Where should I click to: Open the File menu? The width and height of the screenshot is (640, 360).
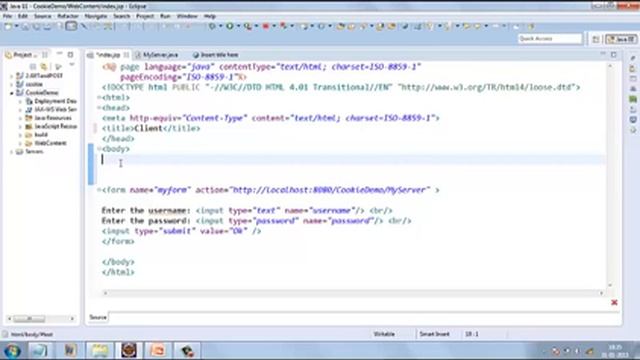pos(7,16)
